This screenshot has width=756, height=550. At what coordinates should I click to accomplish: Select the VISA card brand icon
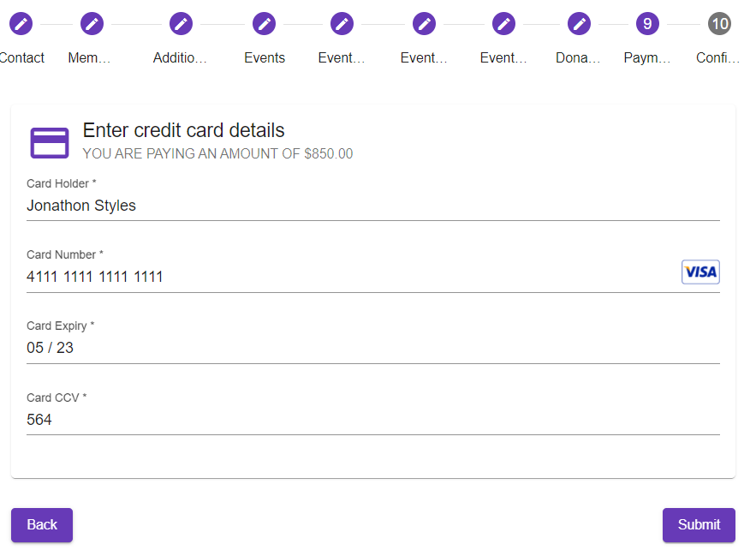(700, 272)
